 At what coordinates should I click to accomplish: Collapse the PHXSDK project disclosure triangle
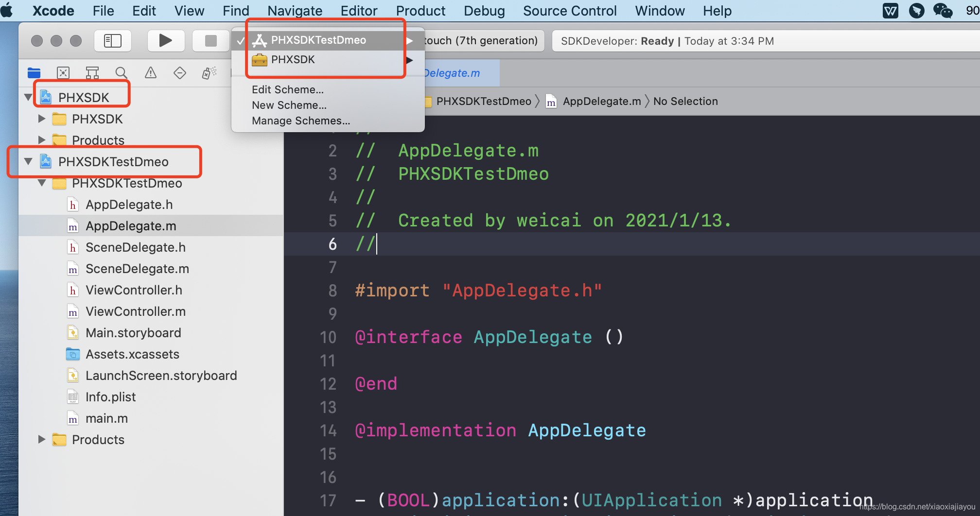(x=28, y=97)
